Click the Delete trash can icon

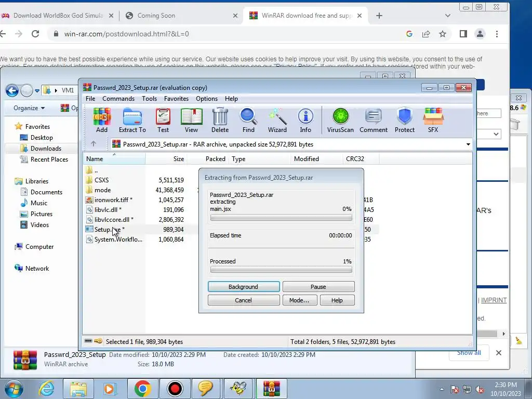pyautogui.click(x=220, y=120)
